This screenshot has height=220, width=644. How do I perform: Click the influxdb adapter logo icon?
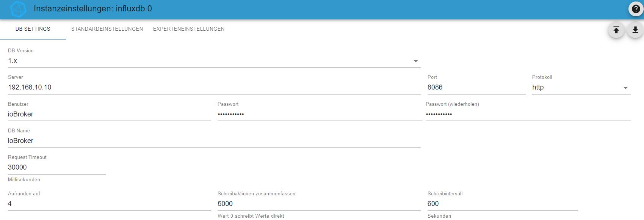[18, 9]
